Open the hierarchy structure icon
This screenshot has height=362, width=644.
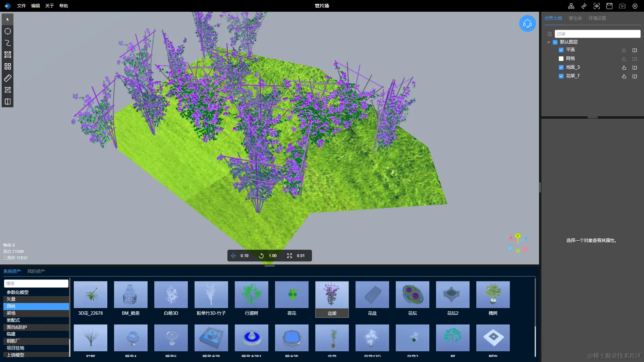(x=571, y=6)
